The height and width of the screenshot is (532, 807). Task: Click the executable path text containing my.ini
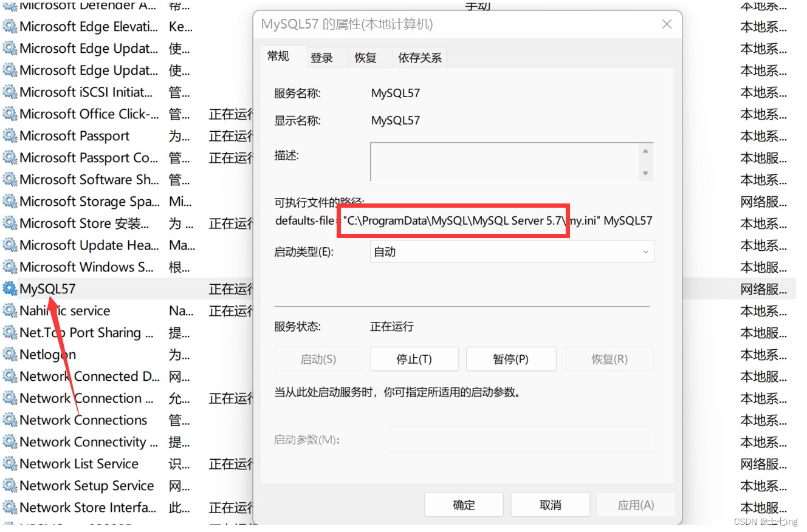click(464, 220)
